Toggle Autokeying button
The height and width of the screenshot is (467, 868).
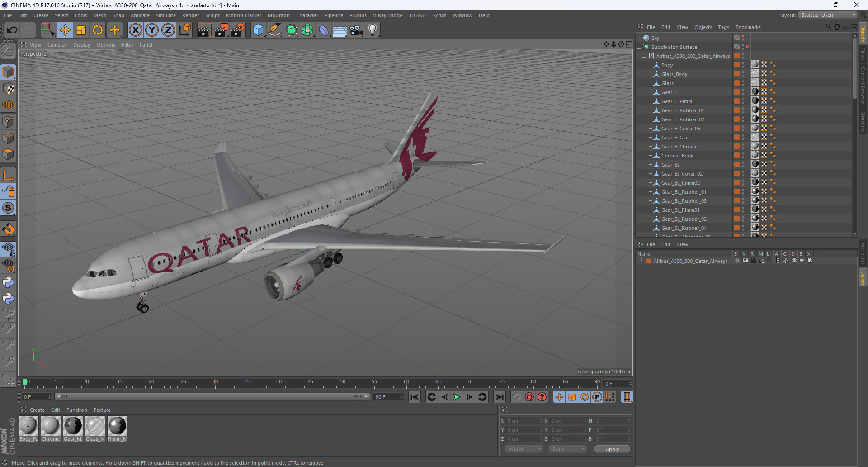529,397
